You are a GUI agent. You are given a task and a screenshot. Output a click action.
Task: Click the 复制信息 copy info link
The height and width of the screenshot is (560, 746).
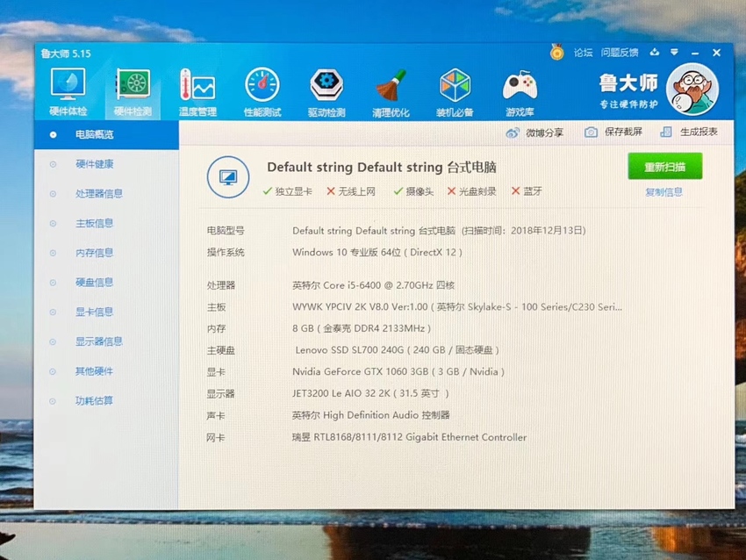click(x=664, y=191)
